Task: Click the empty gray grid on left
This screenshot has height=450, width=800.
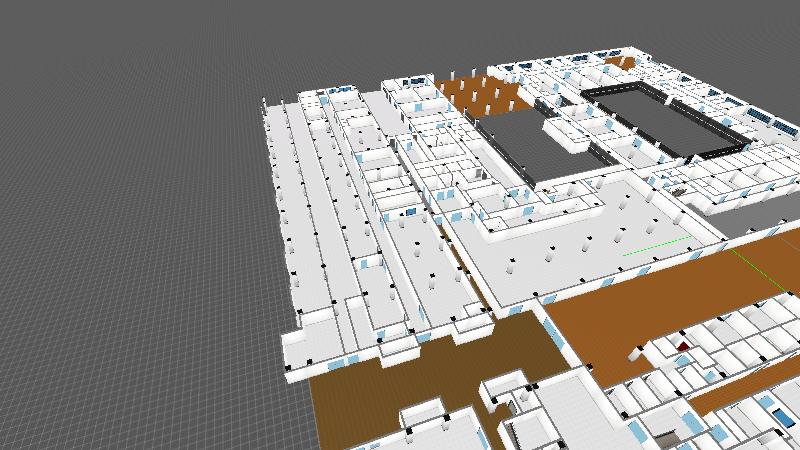Action: [130, 250]
